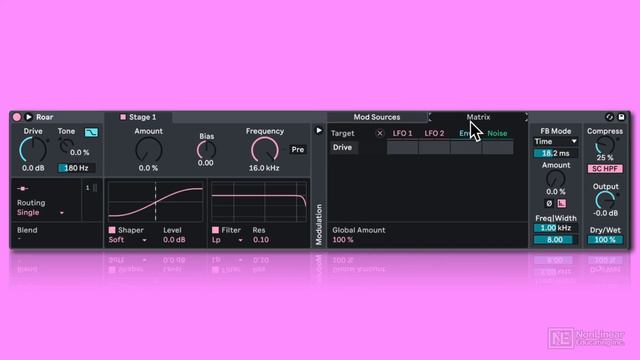Screen dimensions: 640x360
Task: Click the Level 0.0 dB value
Action: (x=174, y=240)
